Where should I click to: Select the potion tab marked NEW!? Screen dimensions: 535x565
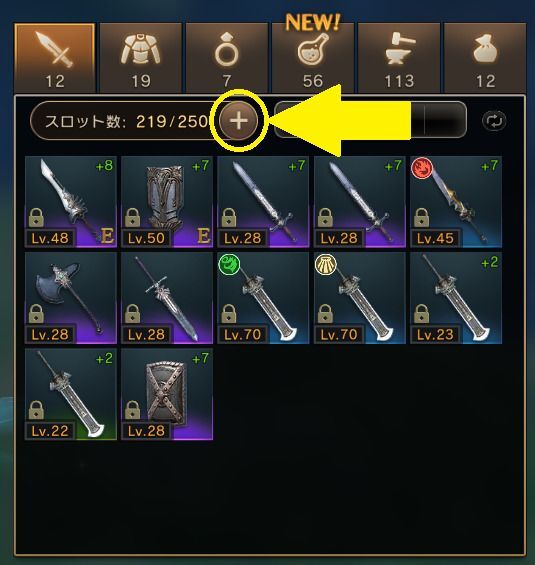[x=313, y=58]
